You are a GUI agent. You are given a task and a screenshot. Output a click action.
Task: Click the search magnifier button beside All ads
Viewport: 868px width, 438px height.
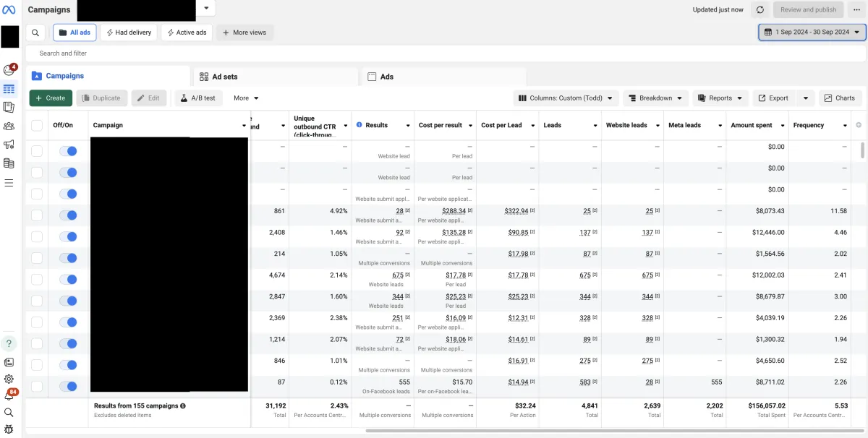[x=35, y=33]
